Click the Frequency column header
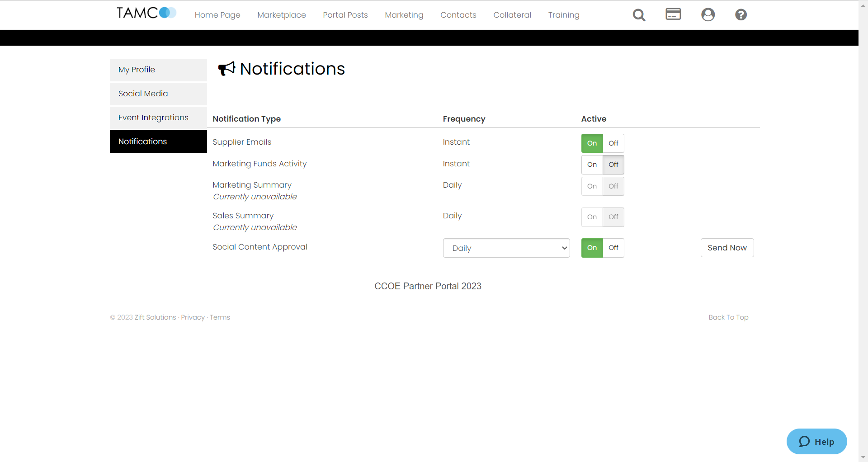Viewport: 868px width, 462px height. click(x=464, y=119)
